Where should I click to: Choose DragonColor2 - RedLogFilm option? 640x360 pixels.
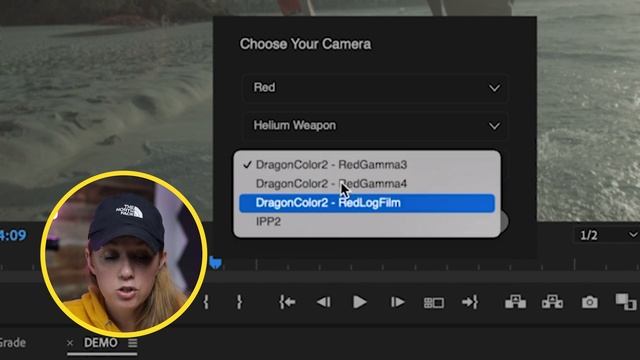(367, 203)
